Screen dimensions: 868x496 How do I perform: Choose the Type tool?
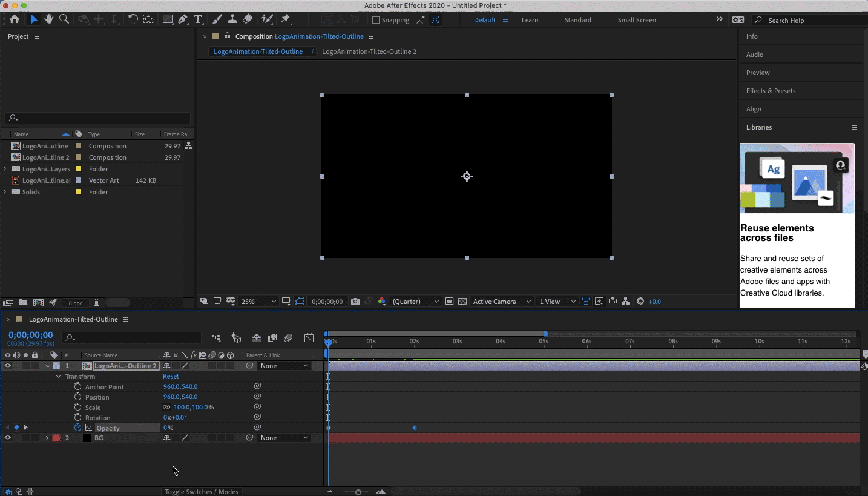(x=198, y=19)
